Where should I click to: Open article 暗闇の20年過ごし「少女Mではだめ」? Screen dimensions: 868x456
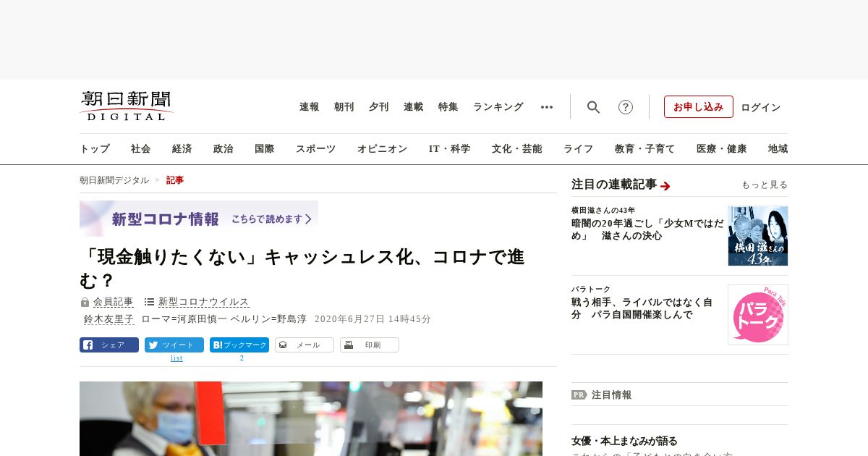click(x=647, y=229)
